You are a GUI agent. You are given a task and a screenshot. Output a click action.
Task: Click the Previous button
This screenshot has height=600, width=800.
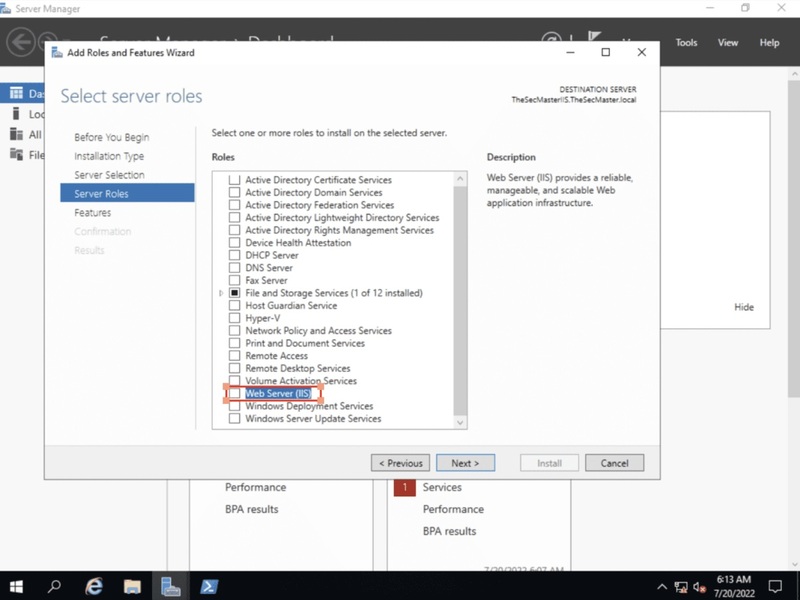[401, 463]
